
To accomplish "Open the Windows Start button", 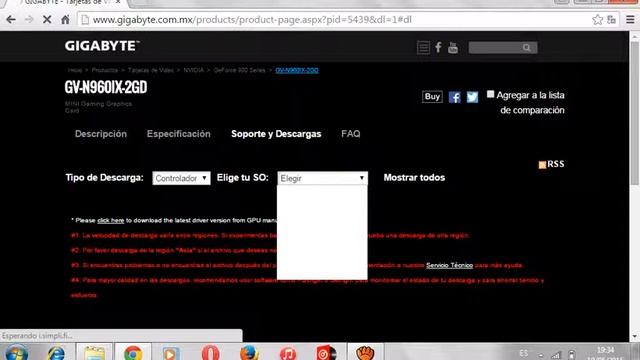I will [16, 353].
